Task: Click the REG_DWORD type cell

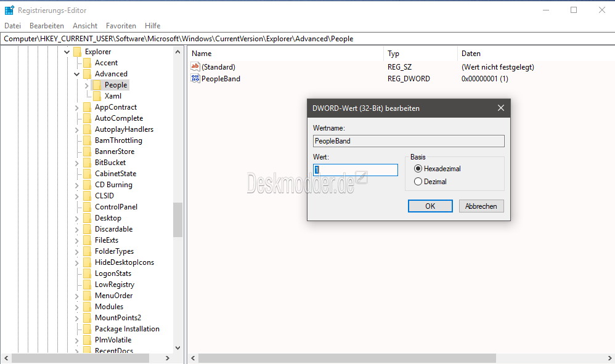Action: (x=409, y=79)
